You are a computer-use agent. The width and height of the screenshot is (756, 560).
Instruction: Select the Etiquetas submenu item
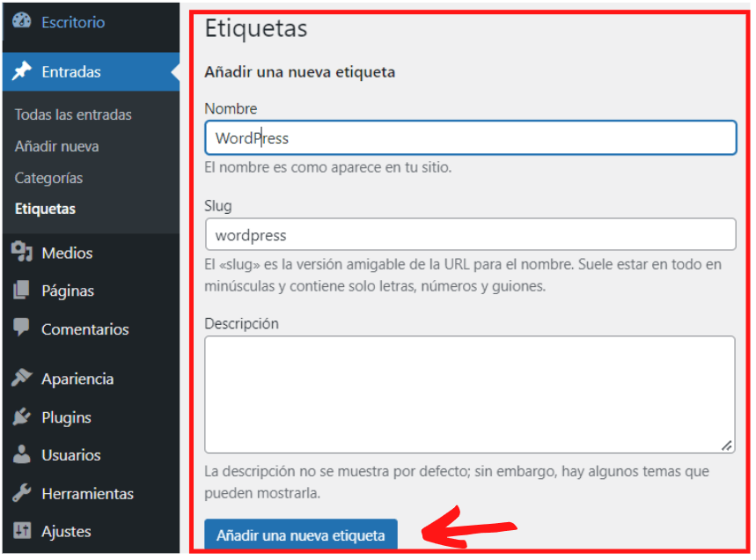pyautogui.click(x=45, y=209)
